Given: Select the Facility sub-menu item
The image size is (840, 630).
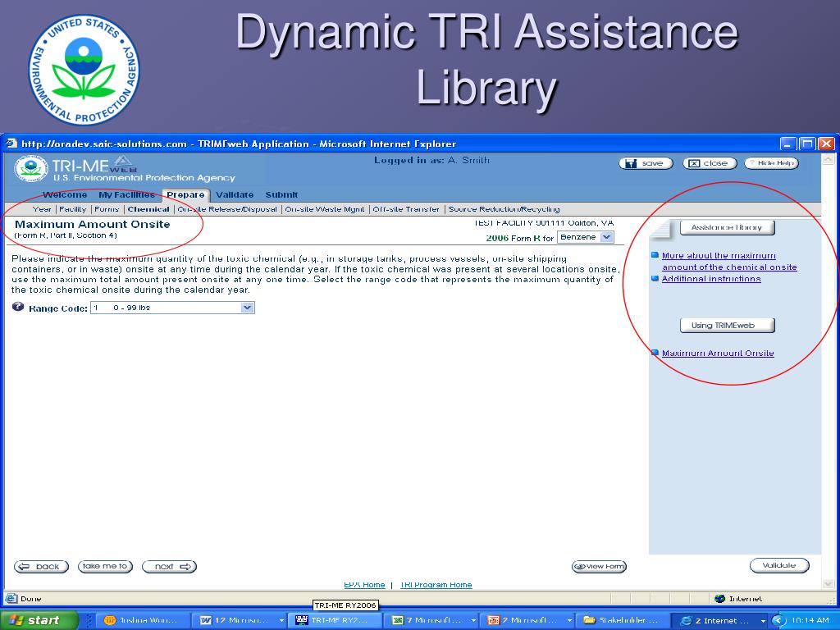Looking at the screenshot, I should pyautogui.click(x=72, y=209).
